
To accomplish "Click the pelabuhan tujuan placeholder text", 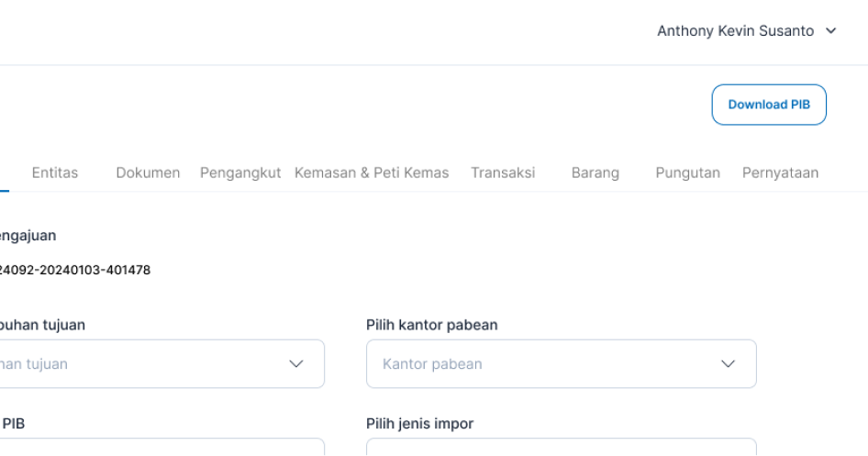I will pos(37,364).
